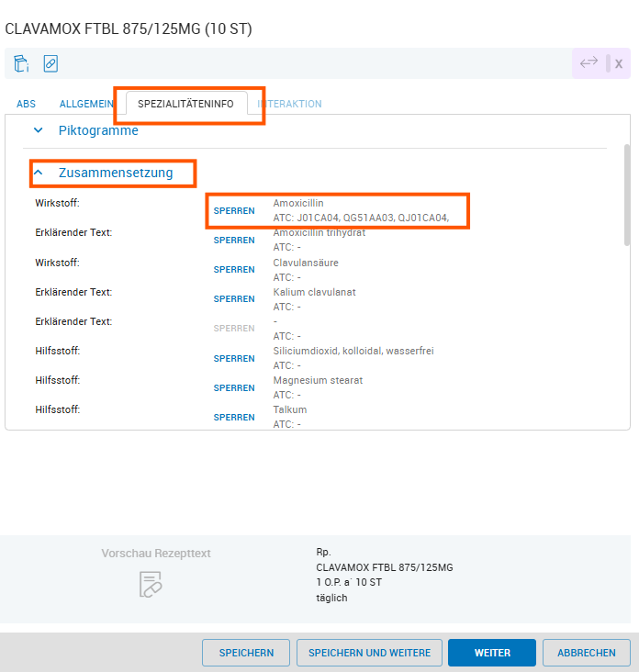Switch to the ABS tab
This screenshot has width=639, height=672.
[26, 104]
